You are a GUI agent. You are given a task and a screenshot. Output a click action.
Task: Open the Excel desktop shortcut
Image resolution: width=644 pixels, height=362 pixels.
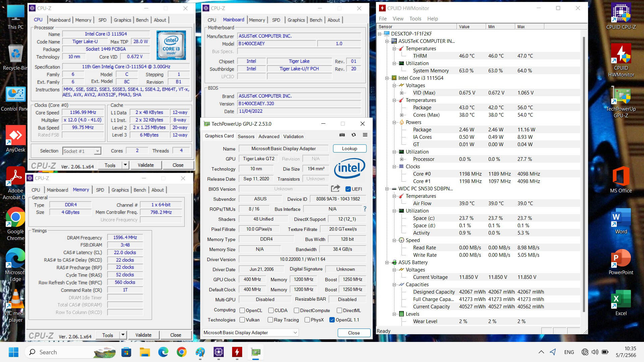(x=621, y=303)
